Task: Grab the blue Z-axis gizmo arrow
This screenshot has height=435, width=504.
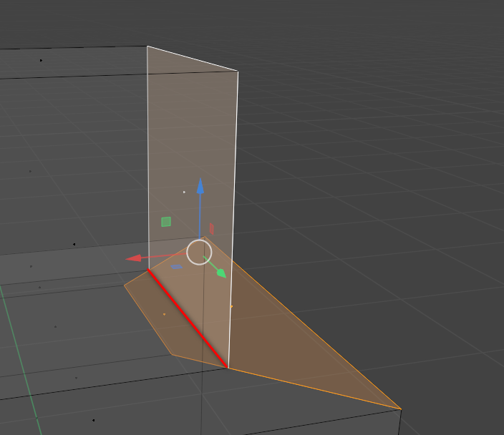Action: point(200,186)
